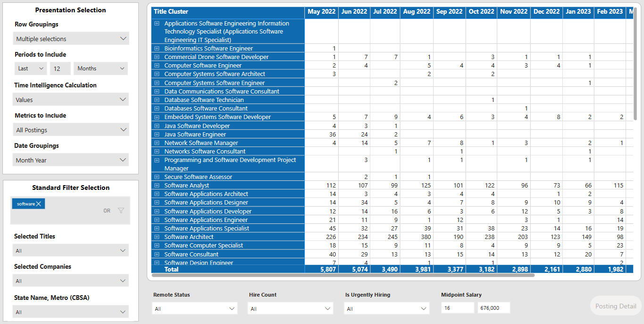
Task: Open the Row Groupings dropdown
Action: (x=71, y=38)
